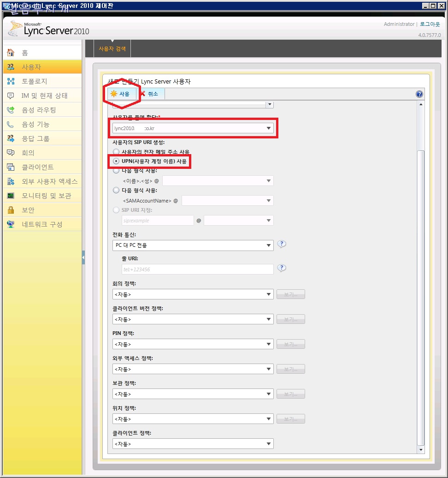
Task: Open the 회의 정책 dropdown
Action: coord(193,294)
